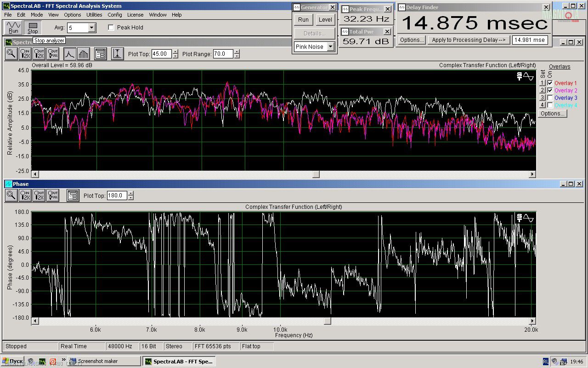Click the red quick launch icon in taskbar
The width and height of the screenshot is (588, 368).
click(x=53, y=361)
